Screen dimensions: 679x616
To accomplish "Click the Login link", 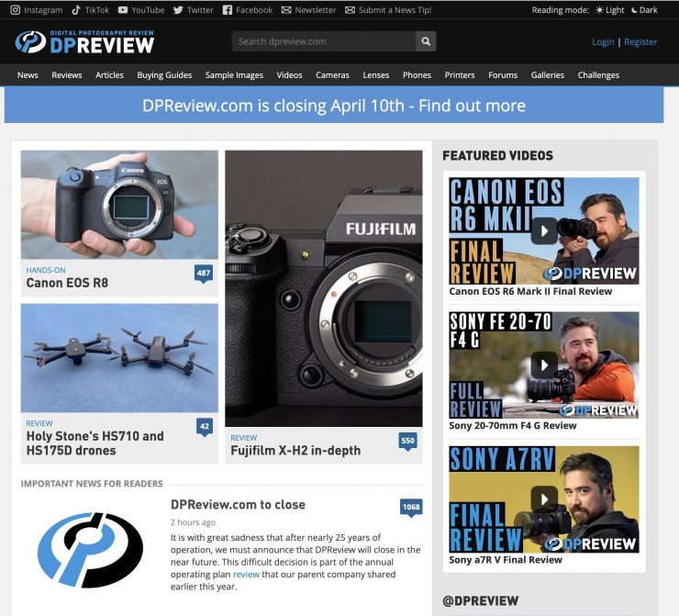I will click(x=603, y=42).
